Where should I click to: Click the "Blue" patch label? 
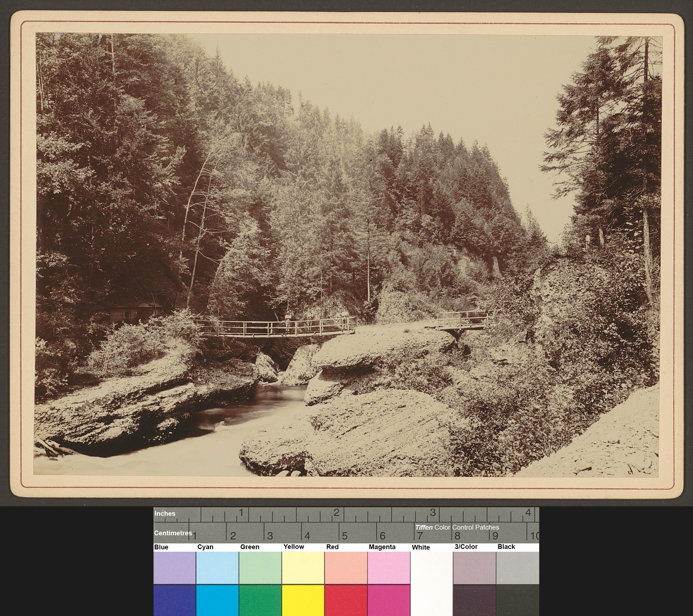coord(161,547)
